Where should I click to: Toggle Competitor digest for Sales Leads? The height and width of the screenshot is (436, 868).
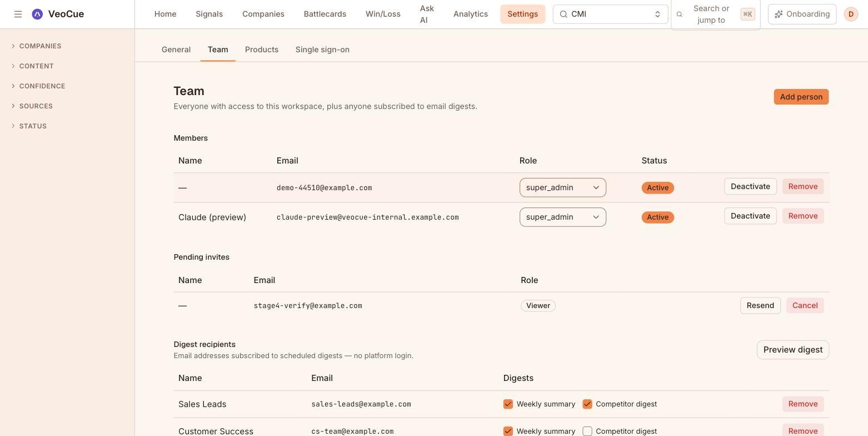pyautogui.click(x=587, y=404)
